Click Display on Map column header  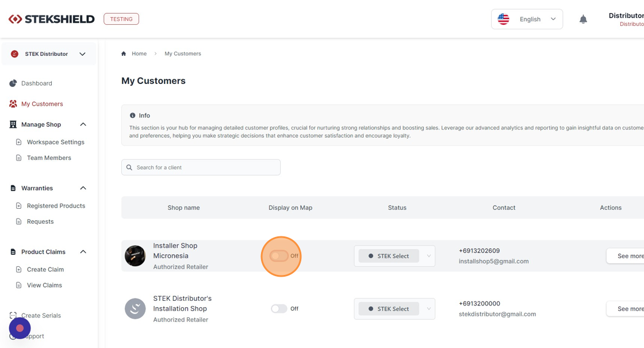(290, 208)
